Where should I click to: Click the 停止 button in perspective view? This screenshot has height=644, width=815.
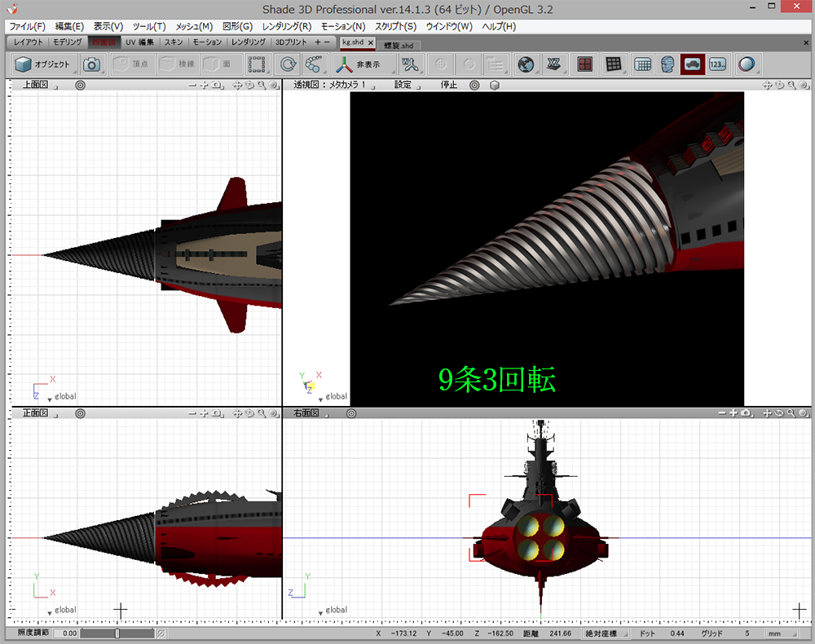[x=449, y=85]
